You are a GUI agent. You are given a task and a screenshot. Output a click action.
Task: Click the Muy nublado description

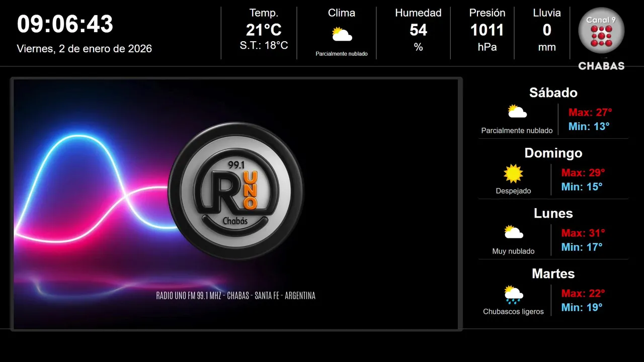click(x=513, y=251)
